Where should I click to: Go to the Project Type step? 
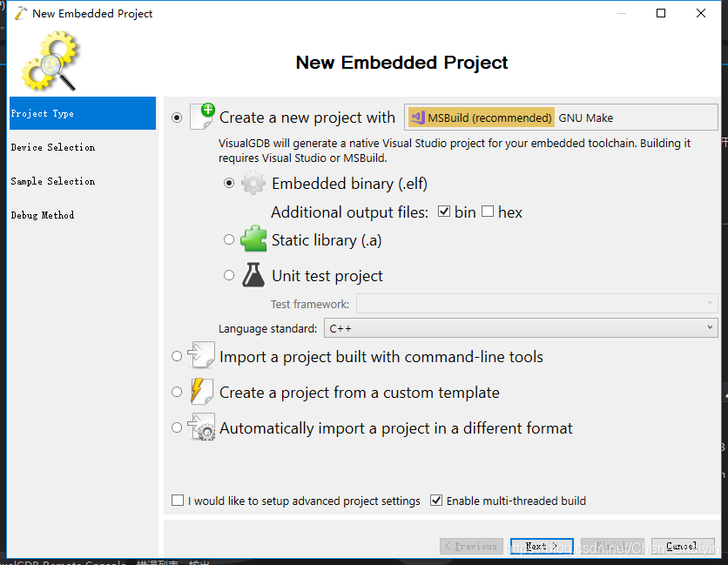83,113
